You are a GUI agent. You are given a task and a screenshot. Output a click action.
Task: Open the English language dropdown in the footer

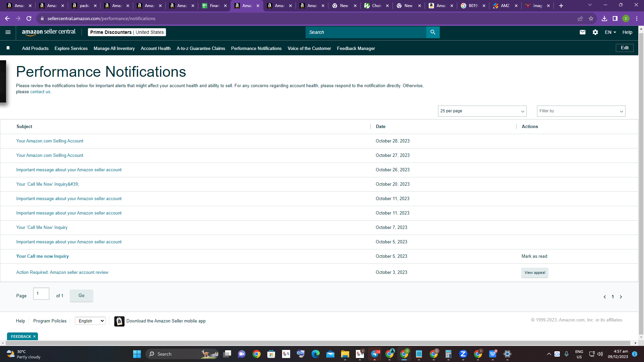point(90,321)
